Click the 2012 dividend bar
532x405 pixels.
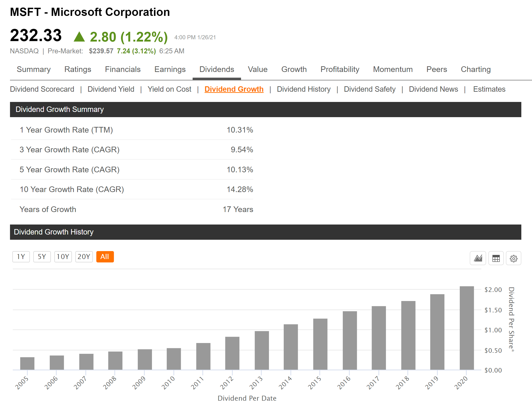232,353
